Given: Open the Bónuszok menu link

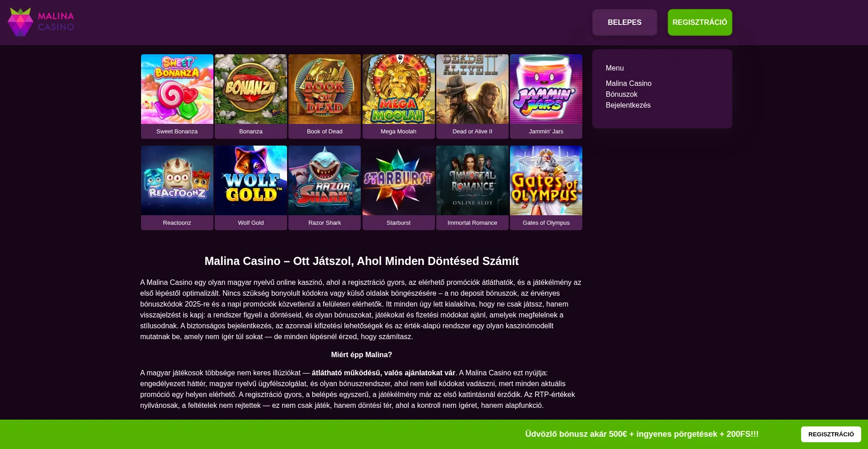Looking at the screenshot, I should (x=622, y=94).
